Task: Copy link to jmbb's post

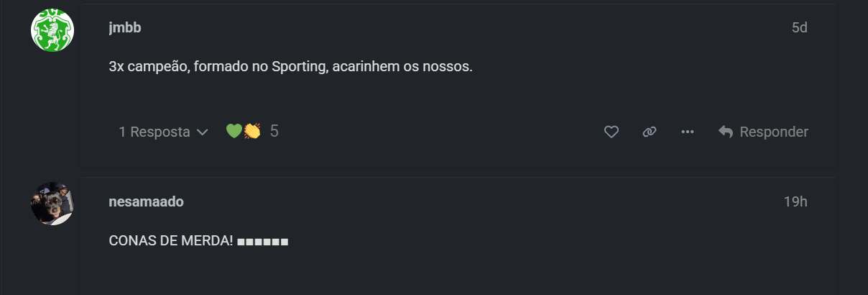Action: click(x=650, y=132)
